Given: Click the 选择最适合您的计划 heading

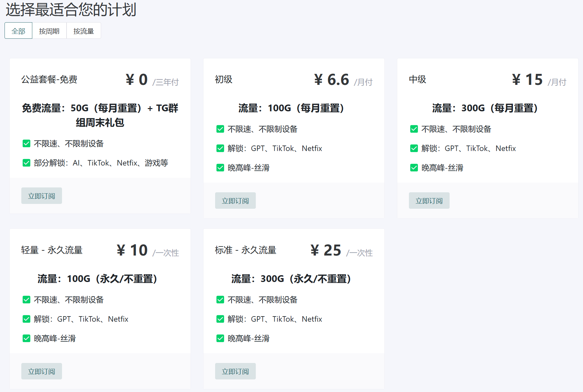Looking at the screenshot, I should click(71, 9).
